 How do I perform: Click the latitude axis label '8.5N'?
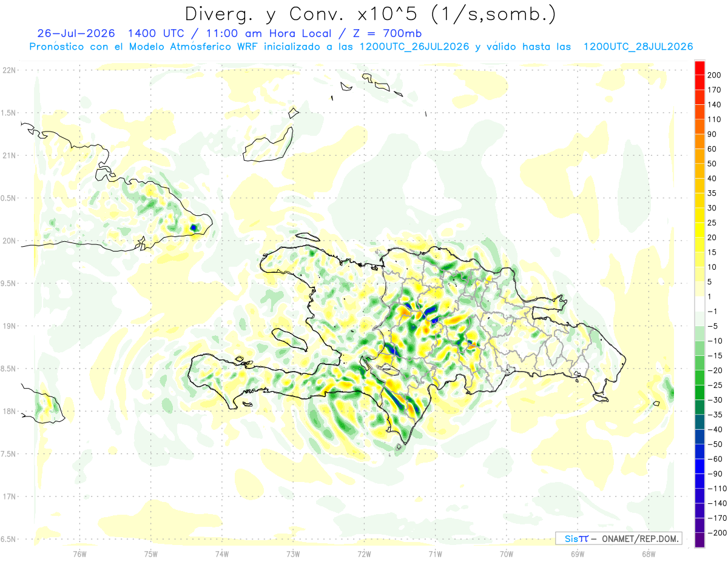8,369
